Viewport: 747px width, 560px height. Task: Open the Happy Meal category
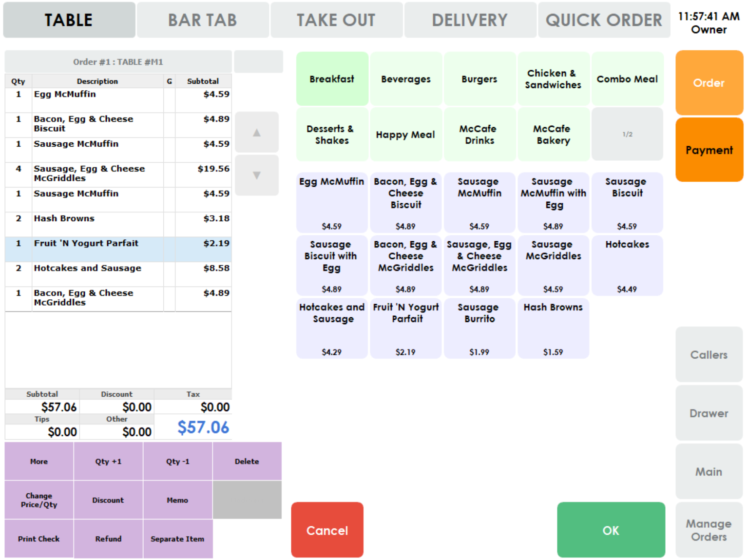406,135
